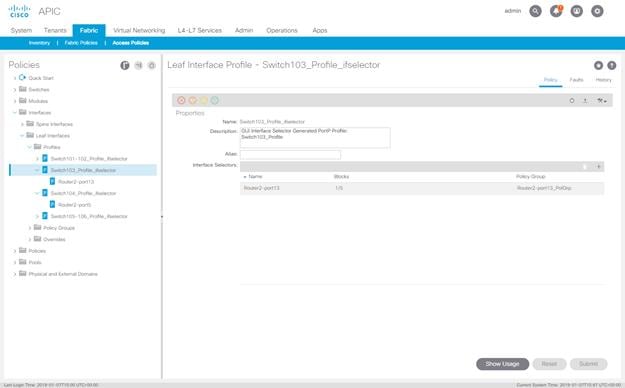625x388 pixels.
Task: Click the Switch104_Profile_ifselector profile icon
Action: tap(45, 193)
